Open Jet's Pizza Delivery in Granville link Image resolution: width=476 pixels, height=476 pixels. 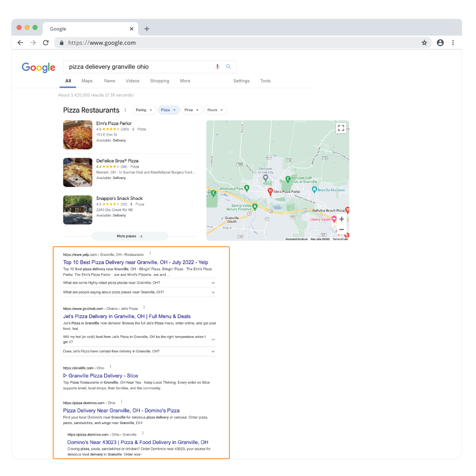point(127,317)
